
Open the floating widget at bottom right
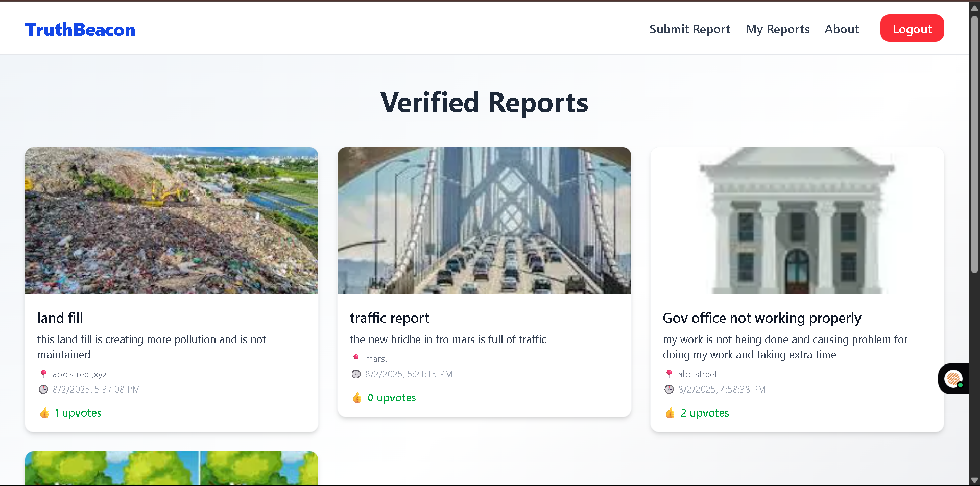pos(953,379)
